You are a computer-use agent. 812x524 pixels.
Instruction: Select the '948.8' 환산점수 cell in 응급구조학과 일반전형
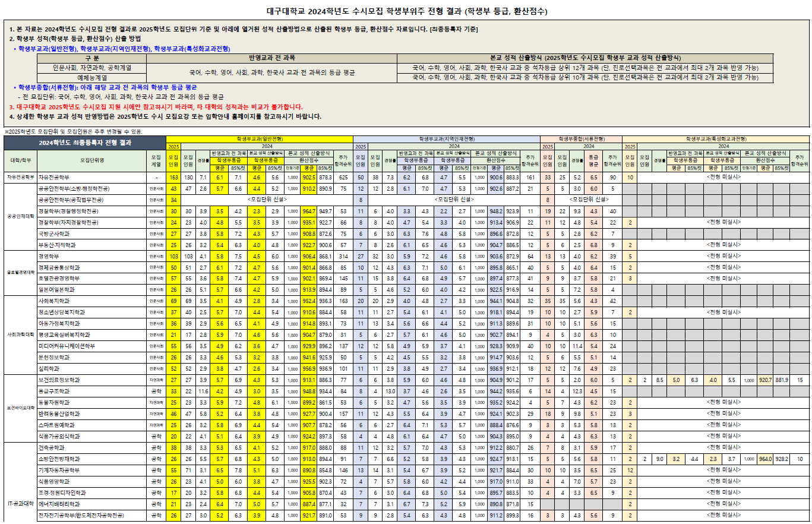click(x=309, y=391)
